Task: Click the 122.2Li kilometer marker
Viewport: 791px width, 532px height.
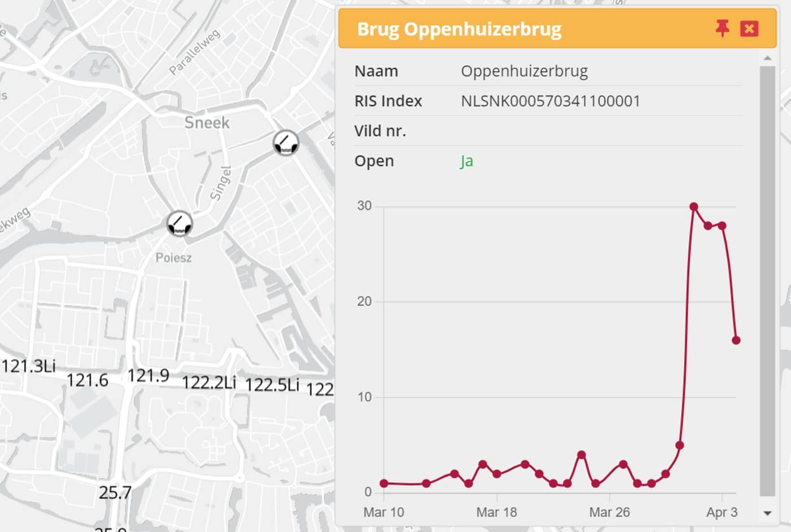Action: (x=208, y=382)
